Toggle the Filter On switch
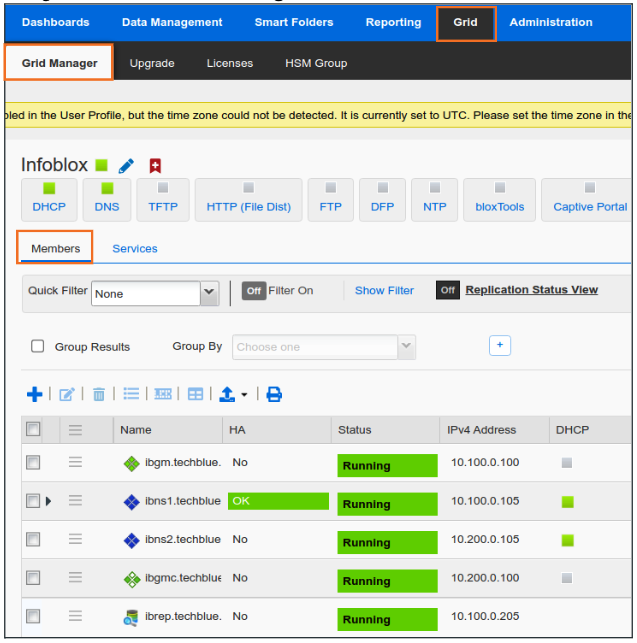The image size is (637, 643). pos(254,291)
